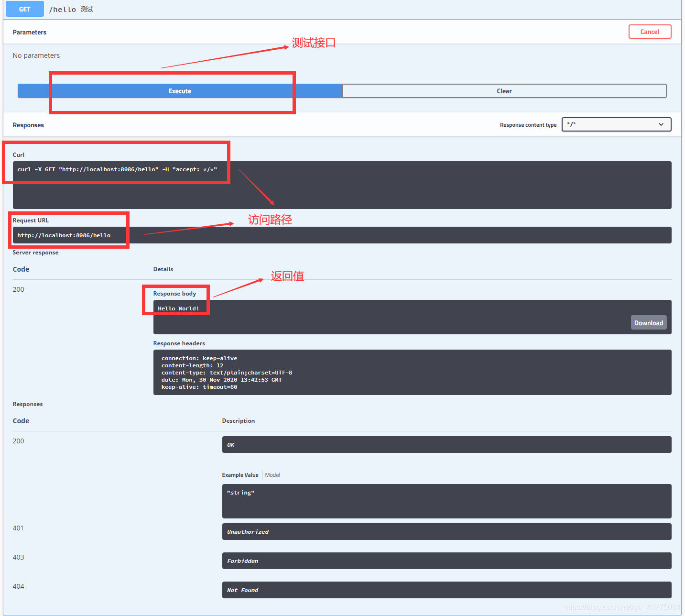This screenshot has height=616, width=685.
Task: Click the date response header line
Action: coord(221,380)
